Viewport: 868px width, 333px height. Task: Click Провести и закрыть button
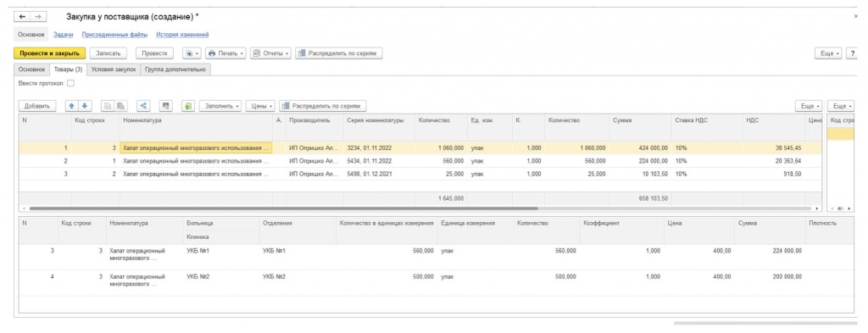pos(49,53)
